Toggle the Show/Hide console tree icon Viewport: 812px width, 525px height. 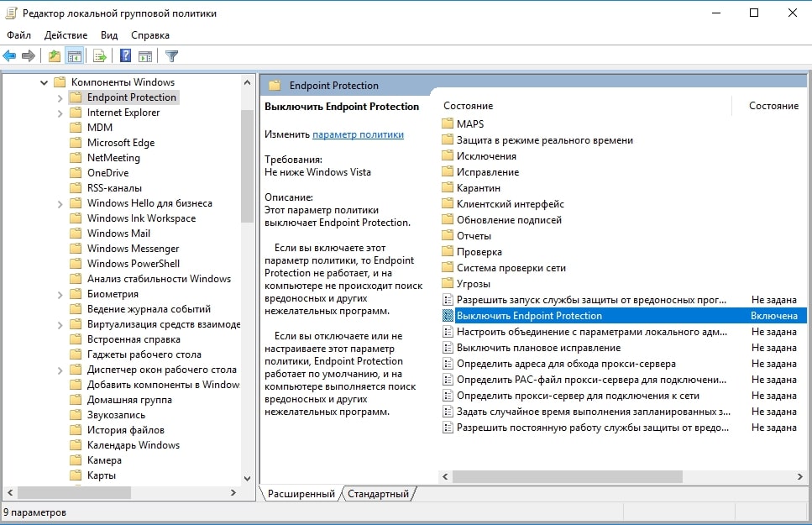(x=75, y=56)
